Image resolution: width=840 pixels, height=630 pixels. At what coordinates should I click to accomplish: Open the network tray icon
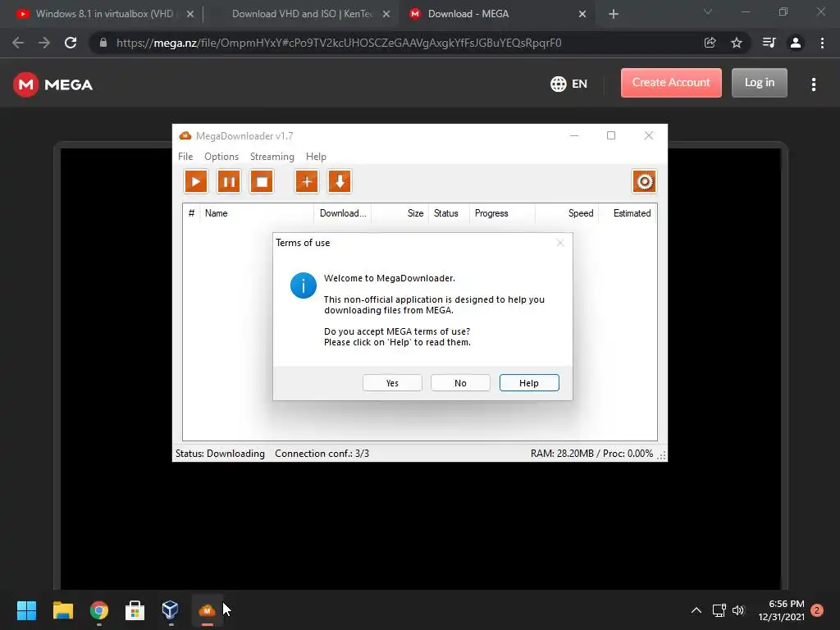click(x=719, y=610)
